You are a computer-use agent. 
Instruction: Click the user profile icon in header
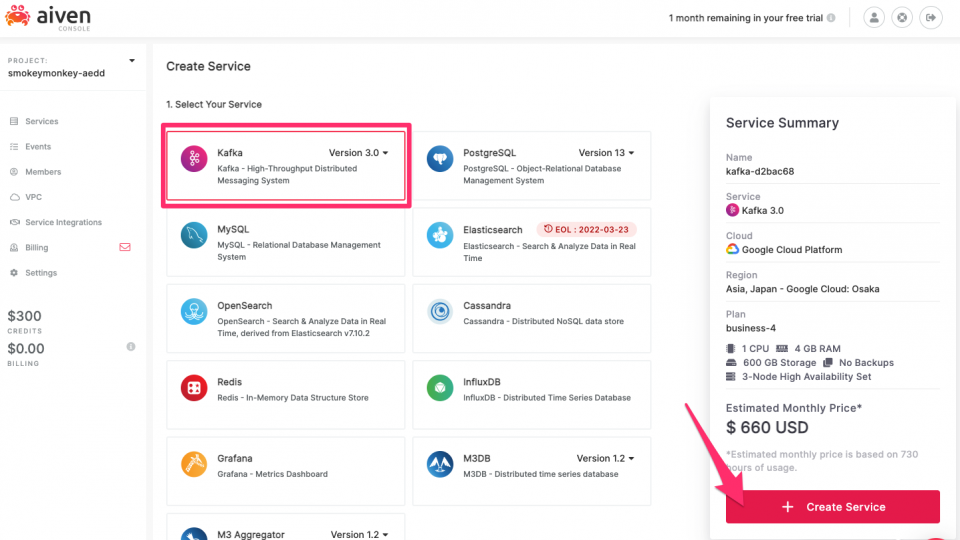pyautogui.click(x=874, y=18)
